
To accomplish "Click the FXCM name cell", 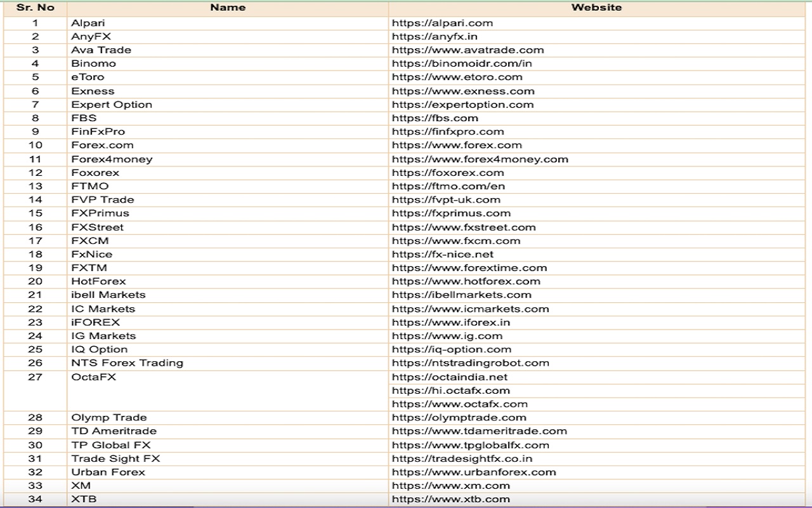I will pos(228,241).
